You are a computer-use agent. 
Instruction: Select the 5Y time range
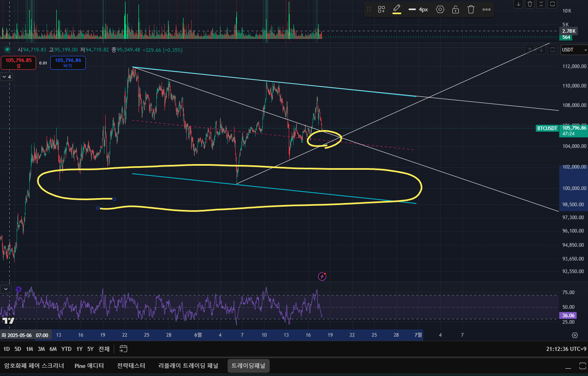point(90,349)
